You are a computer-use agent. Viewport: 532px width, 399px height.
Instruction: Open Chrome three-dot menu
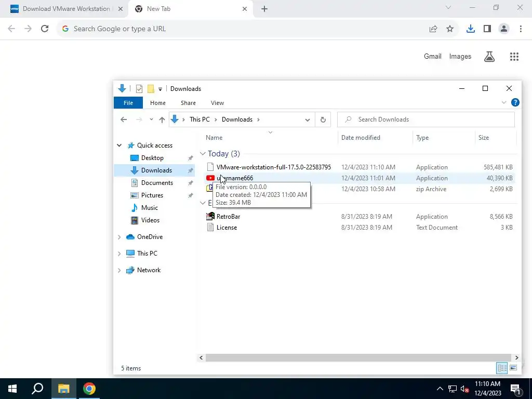[521, 29]
